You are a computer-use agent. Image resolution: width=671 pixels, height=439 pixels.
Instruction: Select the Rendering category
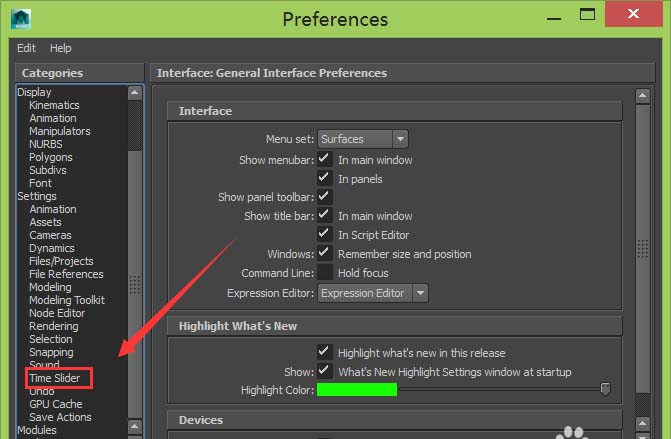tap(54, 326)
